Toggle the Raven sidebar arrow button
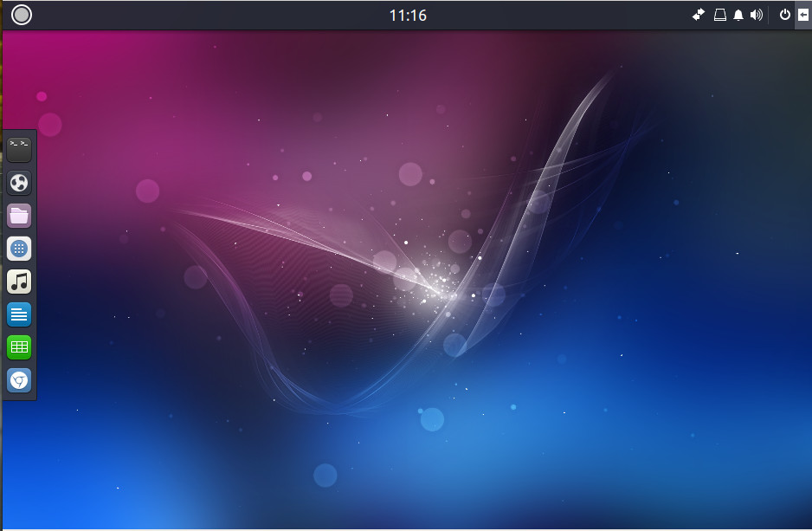Screen dimensions: 812x531 [803, 15]
